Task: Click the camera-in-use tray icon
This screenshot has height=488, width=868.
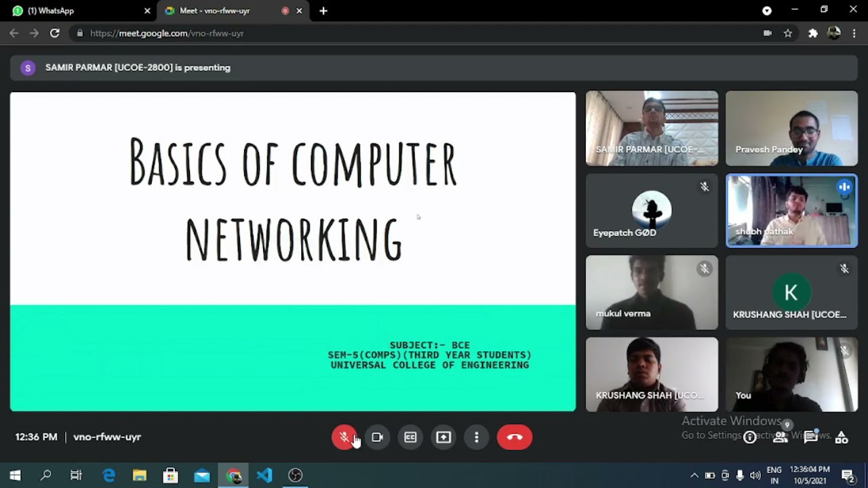Action: pos(725,476)
